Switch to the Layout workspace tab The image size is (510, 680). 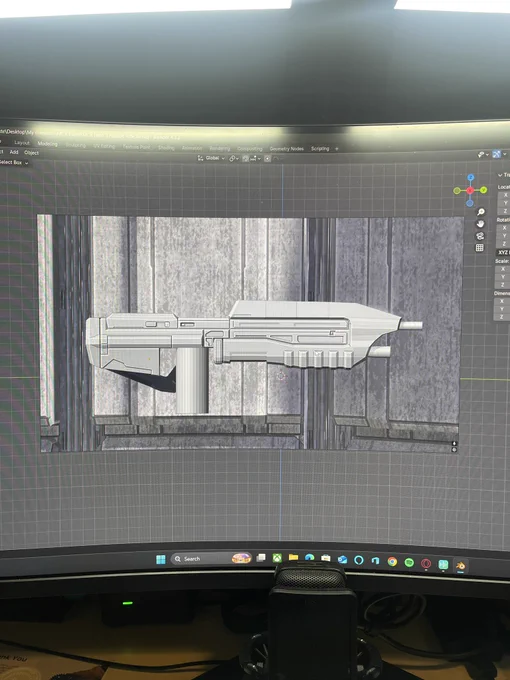(x=22, y=143)
